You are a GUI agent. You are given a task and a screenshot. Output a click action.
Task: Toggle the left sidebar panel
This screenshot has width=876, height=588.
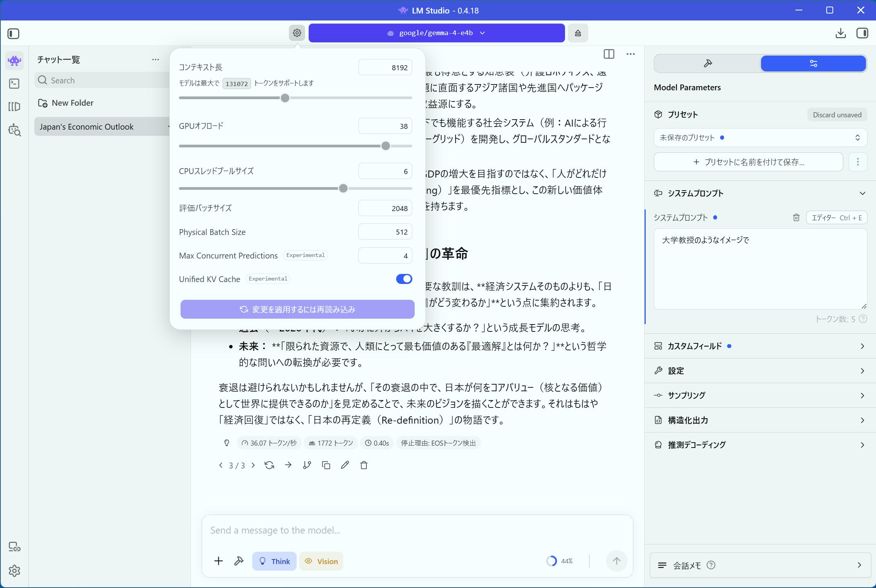pyautogui.click(x=14, y=34)
